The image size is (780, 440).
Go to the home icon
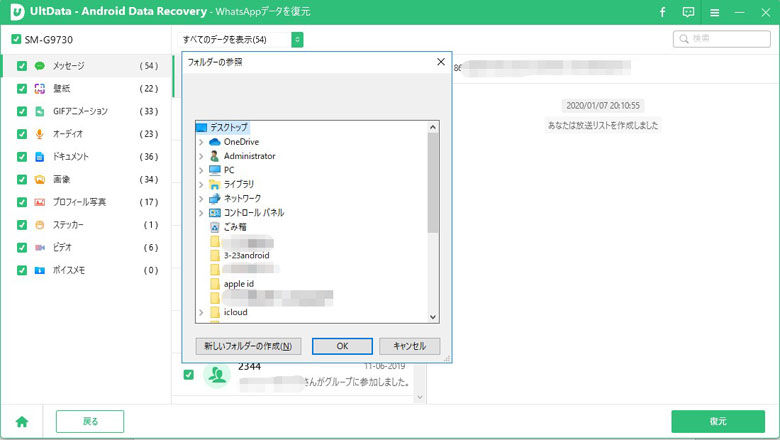(22, 422)
